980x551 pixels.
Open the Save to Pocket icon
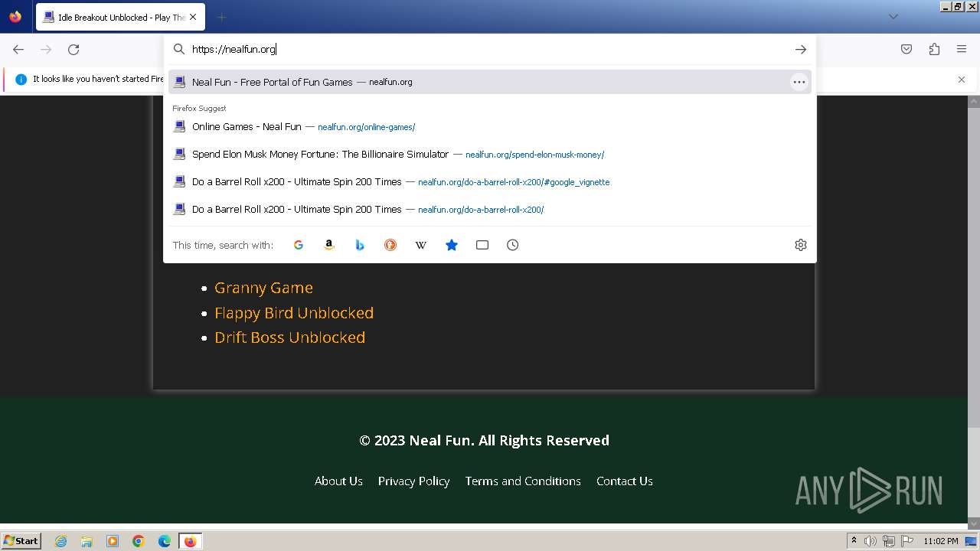[x=906, y=49]
